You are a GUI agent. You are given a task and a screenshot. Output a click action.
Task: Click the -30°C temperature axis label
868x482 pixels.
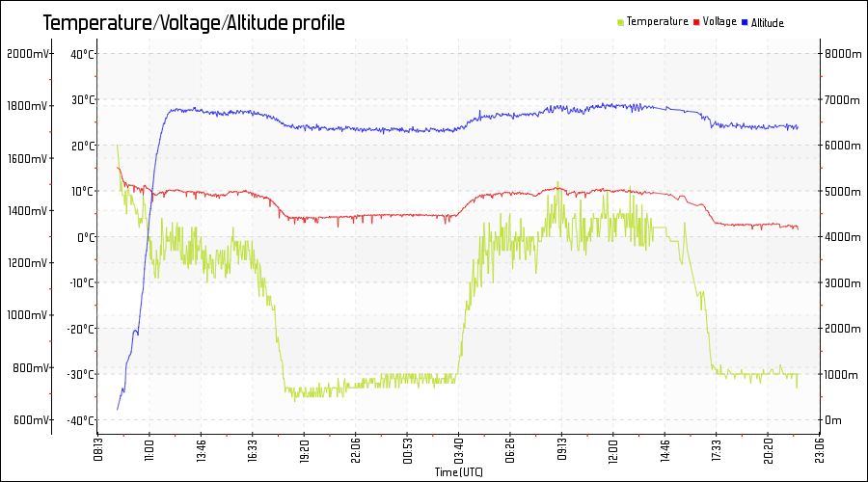[81, 374]
